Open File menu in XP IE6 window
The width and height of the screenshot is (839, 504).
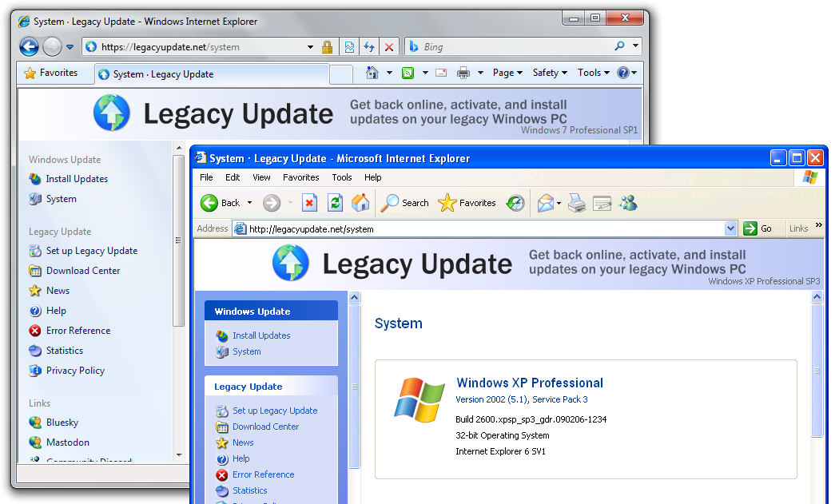pyautogui.click(x=206, y=177)
